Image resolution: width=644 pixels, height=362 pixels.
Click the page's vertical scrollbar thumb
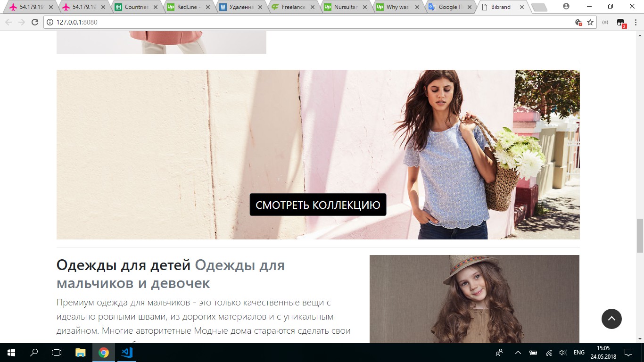click(640, 236)
